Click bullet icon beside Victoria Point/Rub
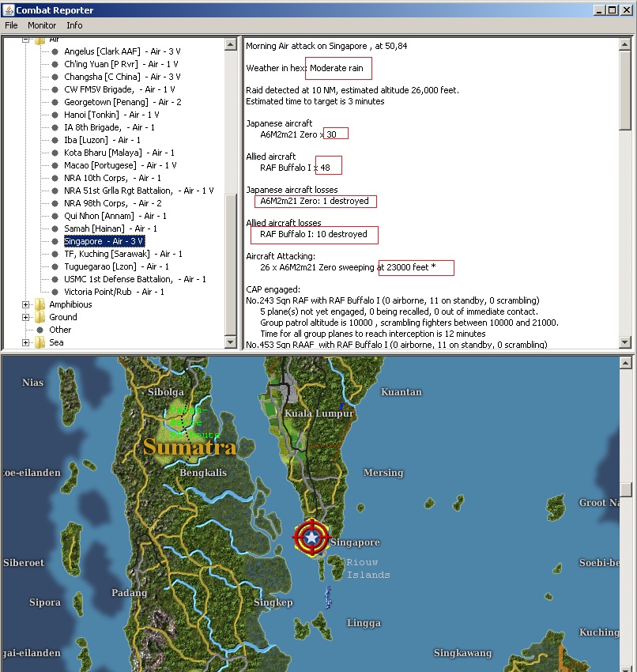 click(55, 293)
